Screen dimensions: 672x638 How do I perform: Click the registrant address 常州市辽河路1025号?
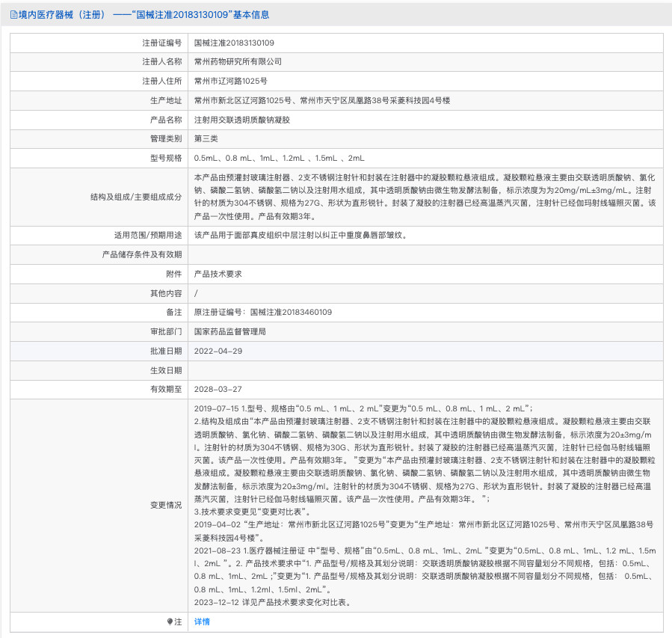click(230, 81)
